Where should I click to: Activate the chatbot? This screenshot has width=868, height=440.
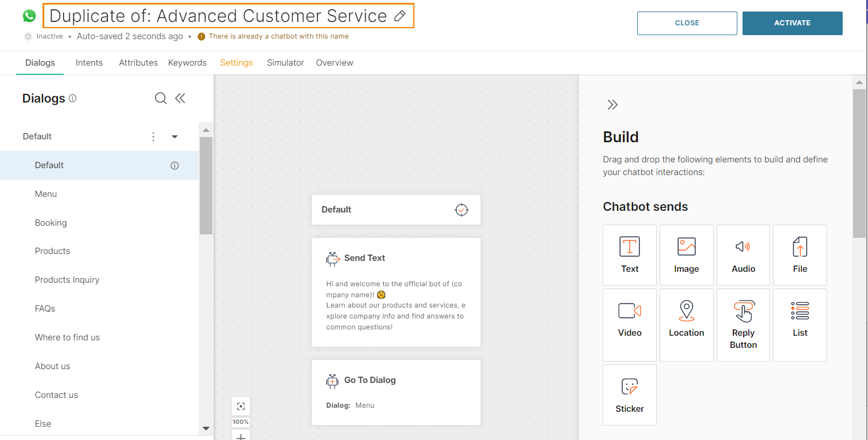pyautogui.click(x=793, y=23)
